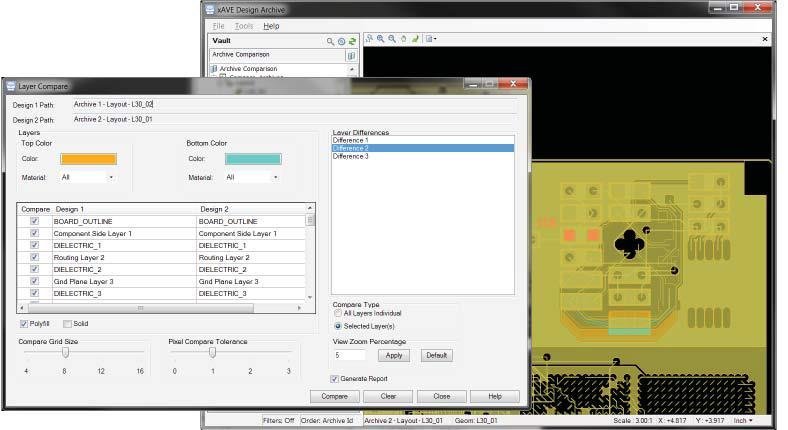Click the Design 2 Path field
788x430 pixels.
pos(295,120)
